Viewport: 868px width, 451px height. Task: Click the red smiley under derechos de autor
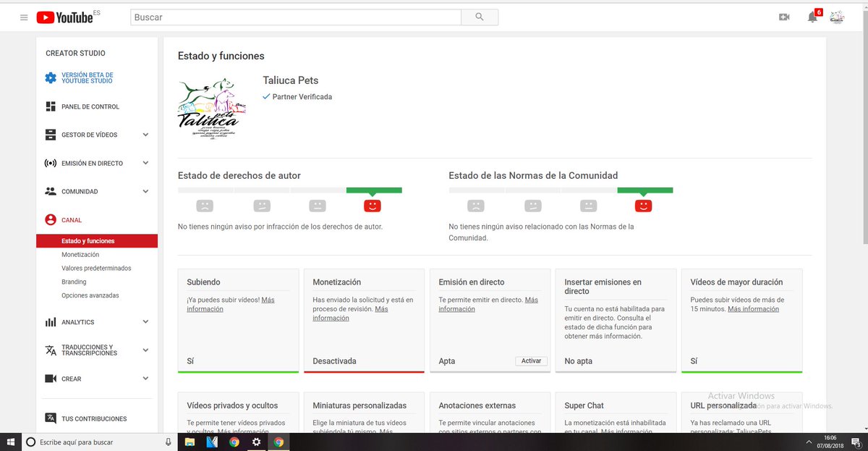click(373, 206)
